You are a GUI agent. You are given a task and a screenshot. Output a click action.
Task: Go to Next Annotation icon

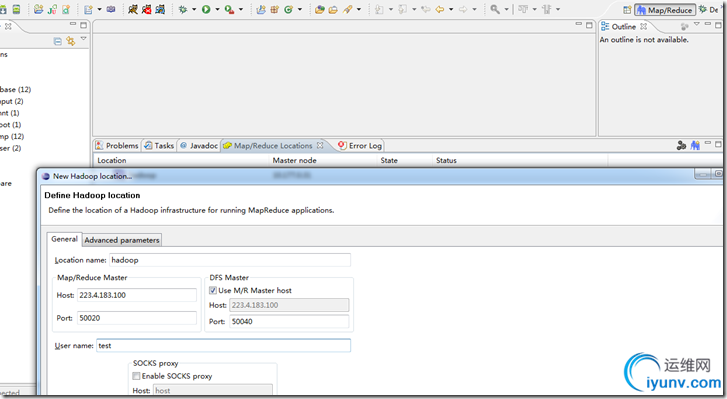click(379, 9)
